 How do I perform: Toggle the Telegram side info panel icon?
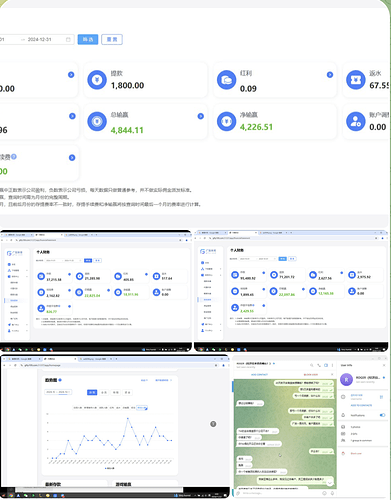pyautogui.click(x=326, y=365)
